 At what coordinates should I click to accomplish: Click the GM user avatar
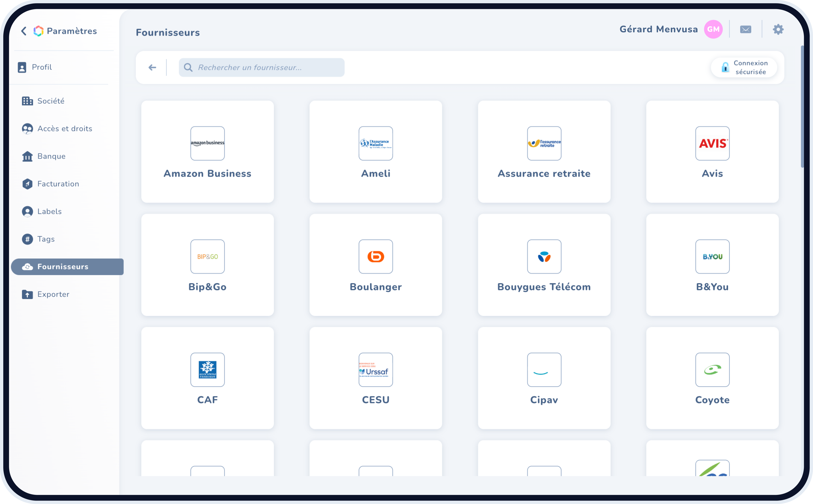(x=713, y=29)
